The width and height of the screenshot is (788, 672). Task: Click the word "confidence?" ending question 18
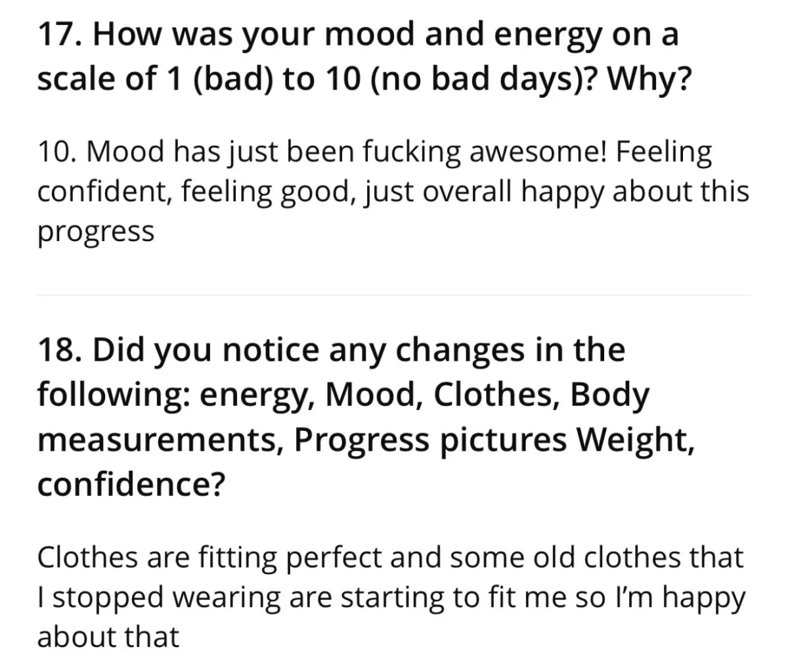point(131,485)
